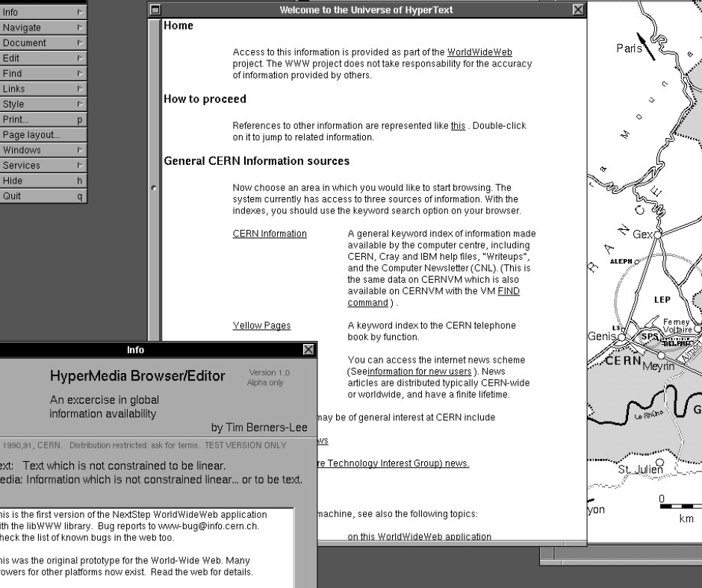
Task: Click the 'CERN' label on the map
Action: 623,360
